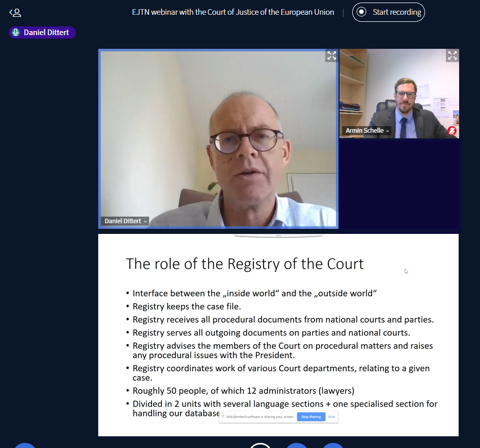Toggle the users list panel icon

tap(15, 13)
